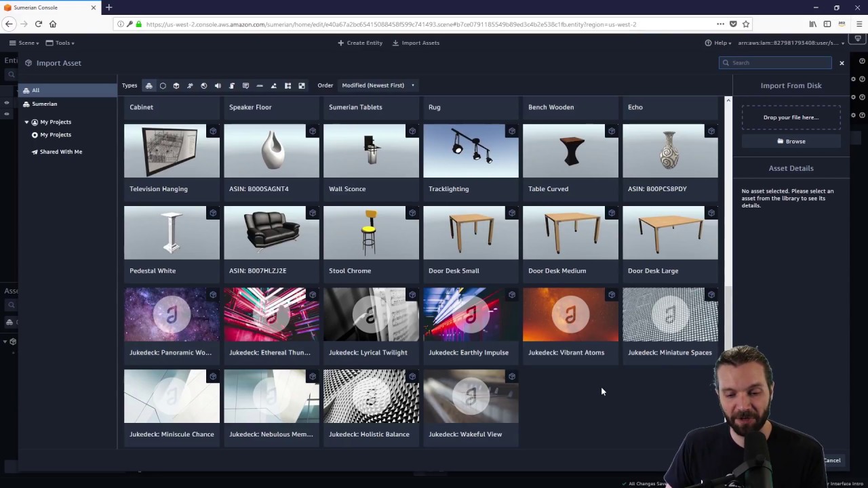868x488 pixels.
Task: Click Create Entity in top bar
Action: coord(360,43)
